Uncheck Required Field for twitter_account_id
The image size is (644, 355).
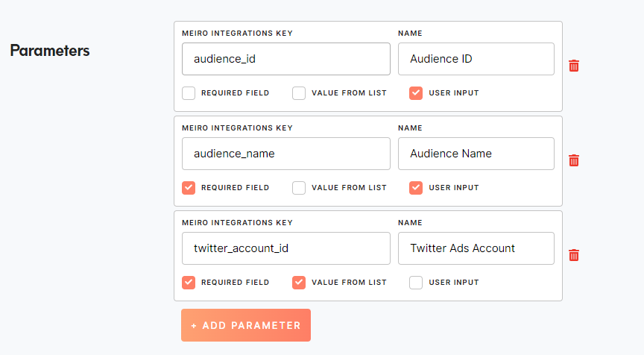point(189,283)
